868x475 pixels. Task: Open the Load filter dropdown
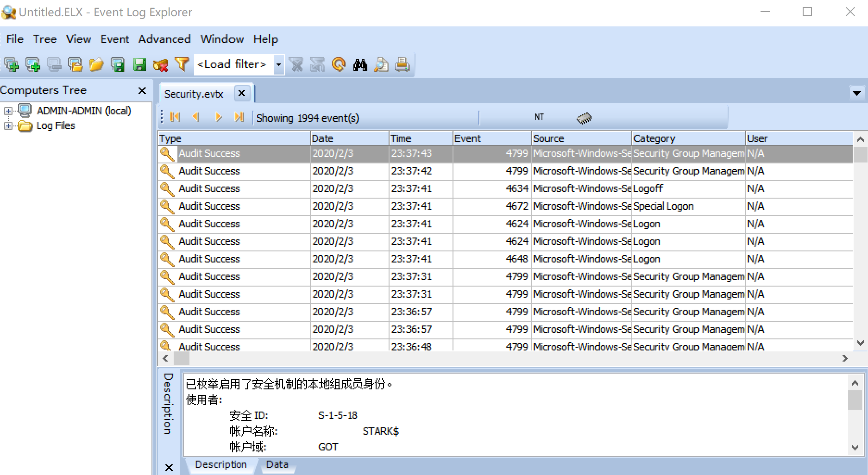pyautogui.click(x=278, y=64)
